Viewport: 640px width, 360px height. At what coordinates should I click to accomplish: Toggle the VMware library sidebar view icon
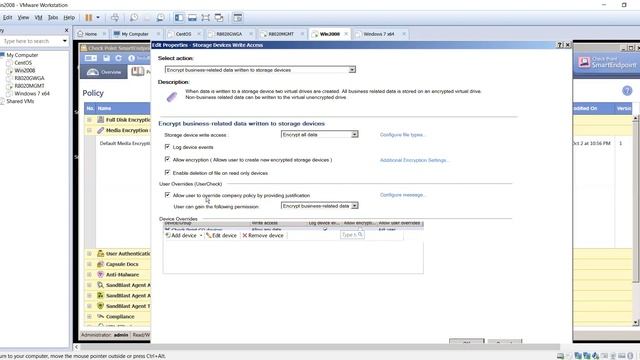[179, 18]
